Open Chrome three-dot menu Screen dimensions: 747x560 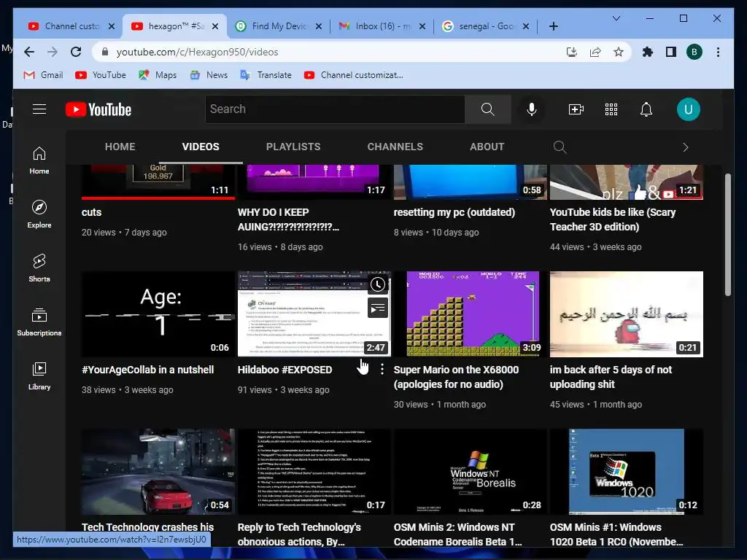718,52
